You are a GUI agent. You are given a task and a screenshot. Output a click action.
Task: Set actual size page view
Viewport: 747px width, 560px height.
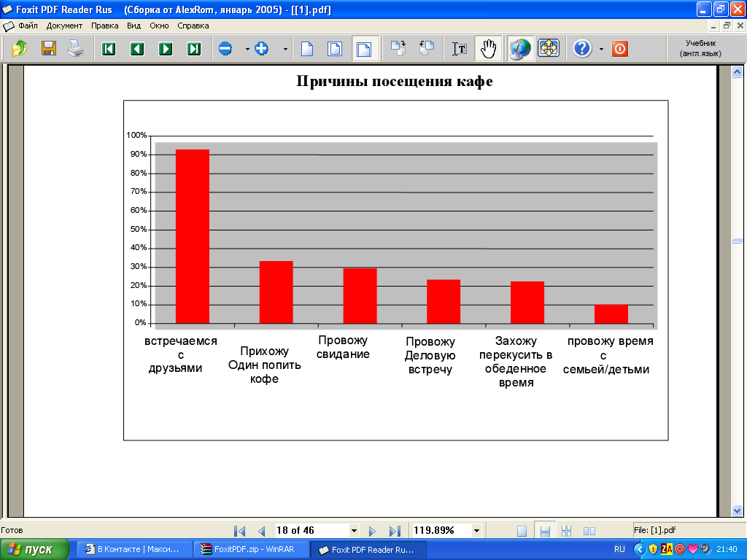[307, 49]
